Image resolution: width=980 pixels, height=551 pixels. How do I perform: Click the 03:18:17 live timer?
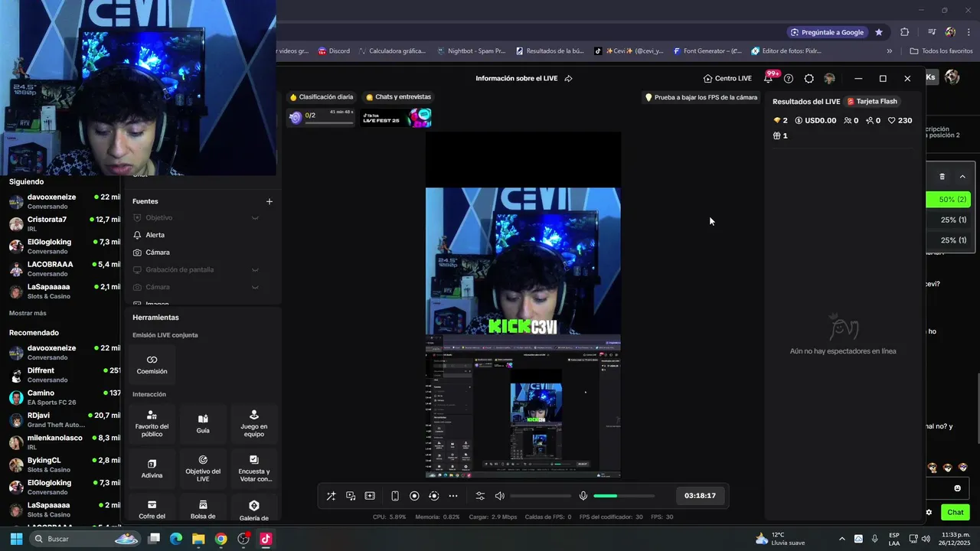(x=700, y=496)
